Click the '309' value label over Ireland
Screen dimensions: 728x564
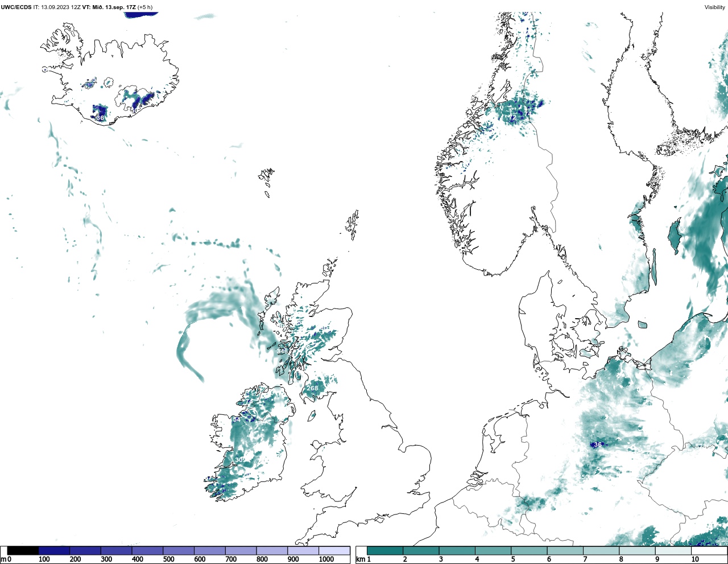(241, 460)
